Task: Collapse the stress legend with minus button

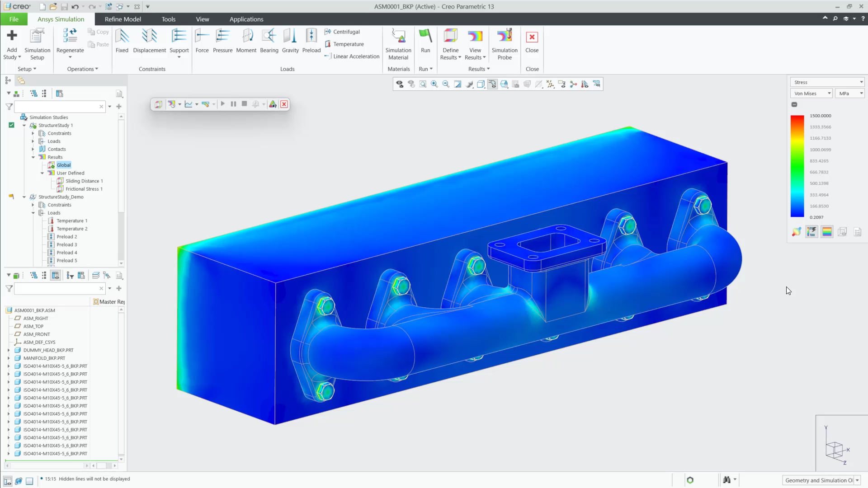Action: coord(794,104)
